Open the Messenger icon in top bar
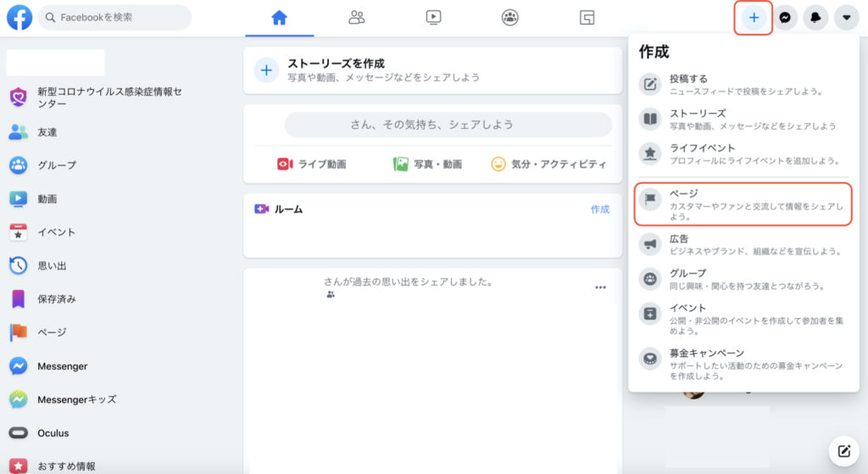 [784, 18]
